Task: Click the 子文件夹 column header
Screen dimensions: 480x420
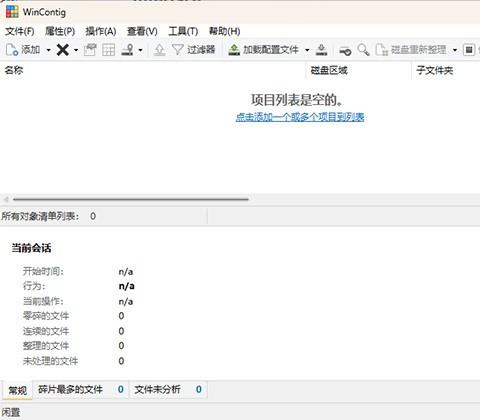Action: [x=446, y=70]
